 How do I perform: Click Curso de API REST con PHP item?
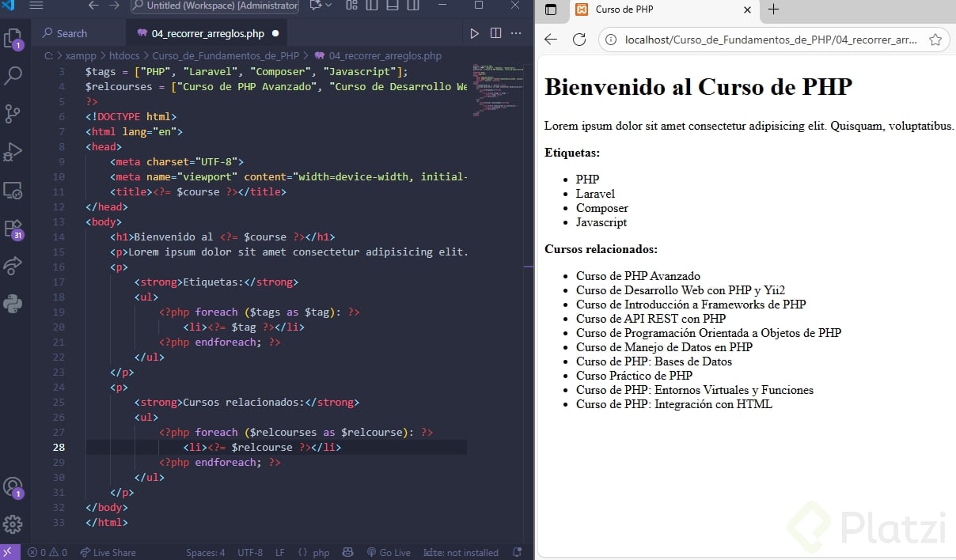[x=651, y=319]
